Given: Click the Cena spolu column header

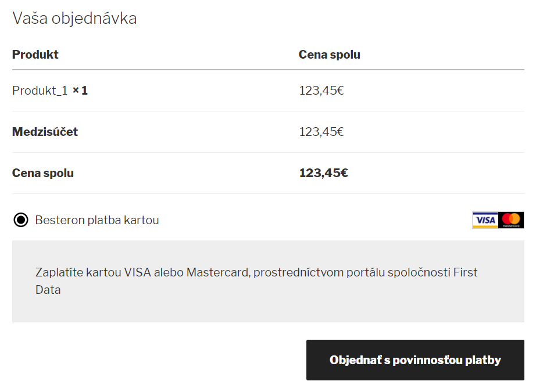Looking at the screenshot, I should click(330, 55).
